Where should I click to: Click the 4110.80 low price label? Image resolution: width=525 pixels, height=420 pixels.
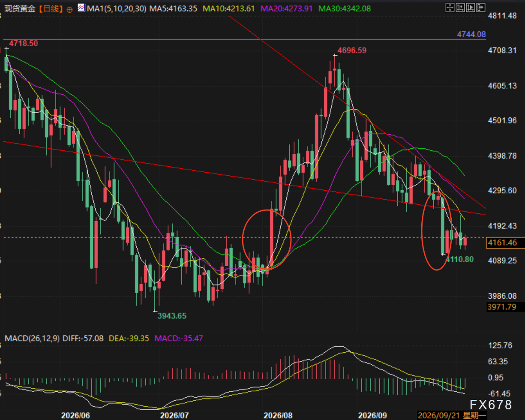(459, 259)
